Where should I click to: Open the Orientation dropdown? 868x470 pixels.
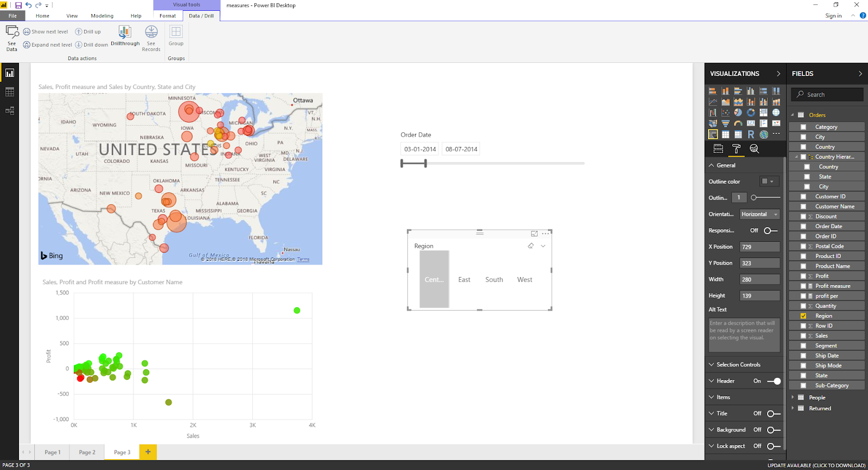pyautogui.click(x=759, y=214)
